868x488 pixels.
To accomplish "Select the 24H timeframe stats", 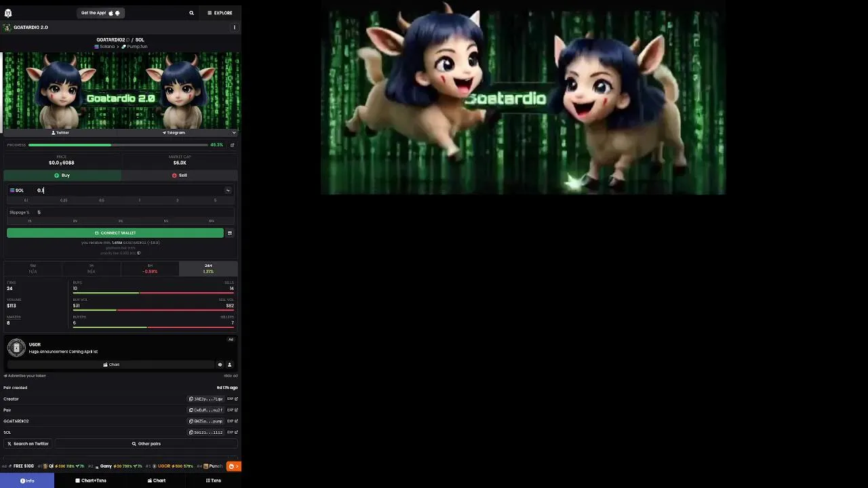I will tap(208, 268).
